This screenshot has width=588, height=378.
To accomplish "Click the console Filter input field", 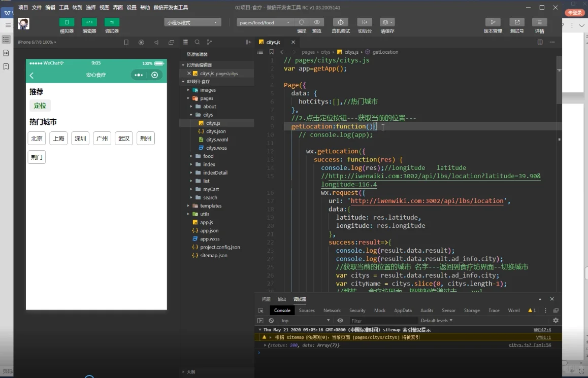I will click(383, 321).
